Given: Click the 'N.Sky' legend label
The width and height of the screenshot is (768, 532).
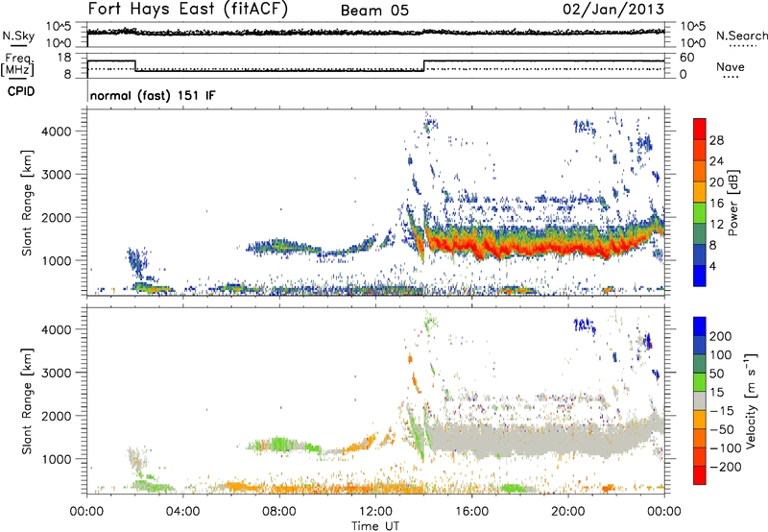Looking at the screenshot, I should point(18,36).
